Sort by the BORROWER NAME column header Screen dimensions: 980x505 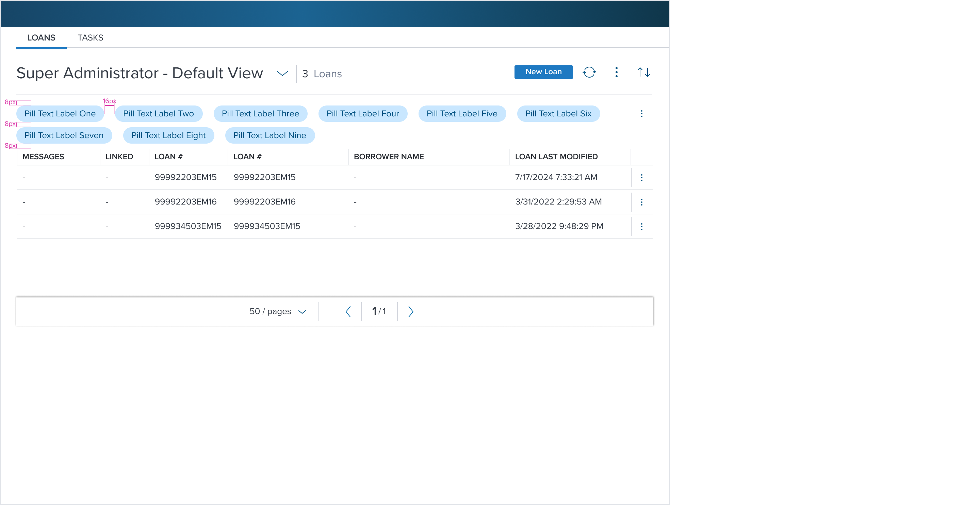point(388,157)
